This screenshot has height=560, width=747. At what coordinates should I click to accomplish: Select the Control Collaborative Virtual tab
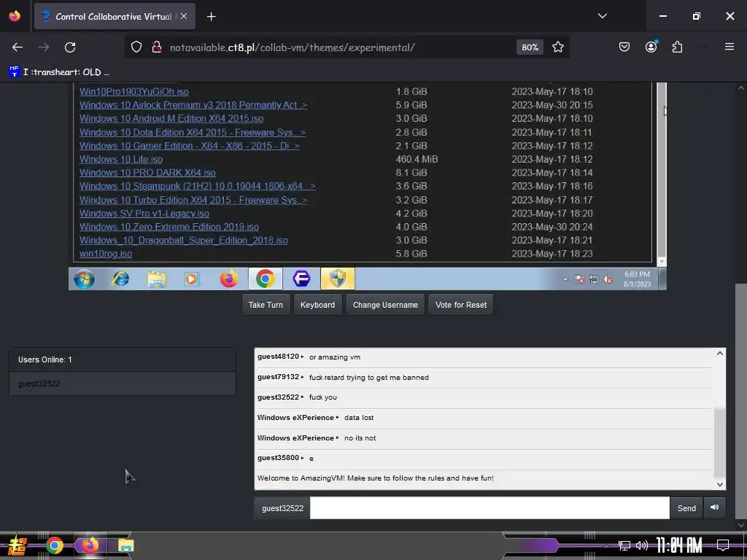tap(115, 16)
